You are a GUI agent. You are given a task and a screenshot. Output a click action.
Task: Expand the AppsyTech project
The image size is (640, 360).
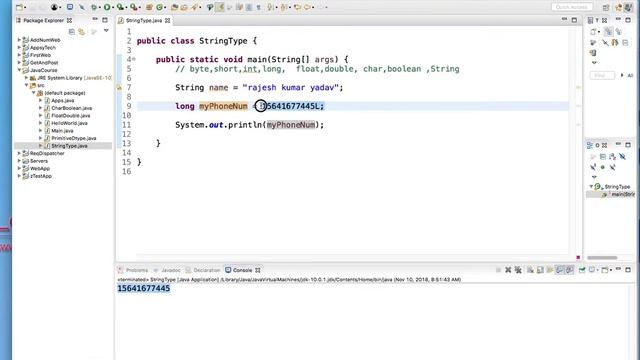tap(19, 47)
